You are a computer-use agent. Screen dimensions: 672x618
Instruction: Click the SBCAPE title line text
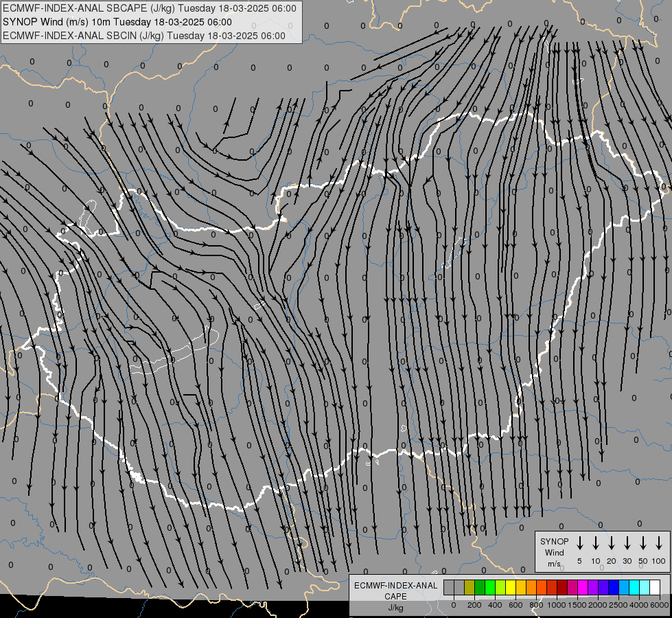pos(150,8)
